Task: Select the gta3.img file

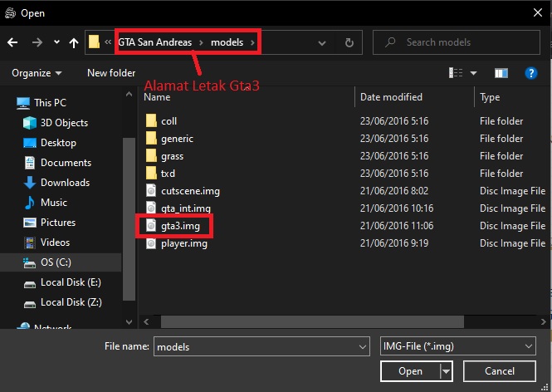Action: point(180,226)
